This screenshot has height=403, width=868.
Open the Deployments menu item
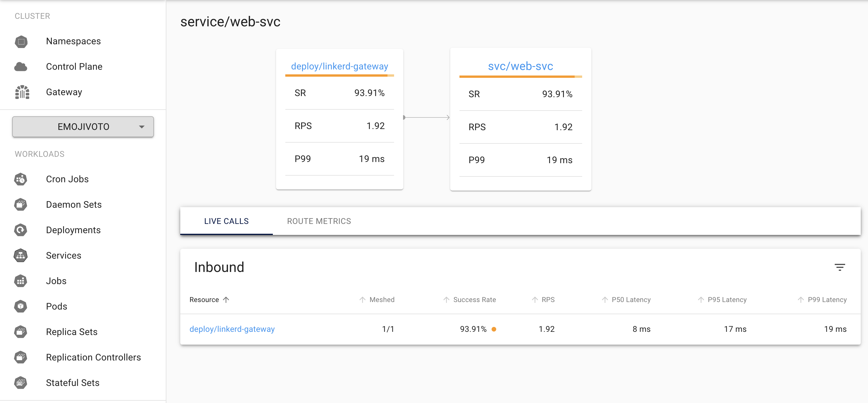click(x=73, y=230)
